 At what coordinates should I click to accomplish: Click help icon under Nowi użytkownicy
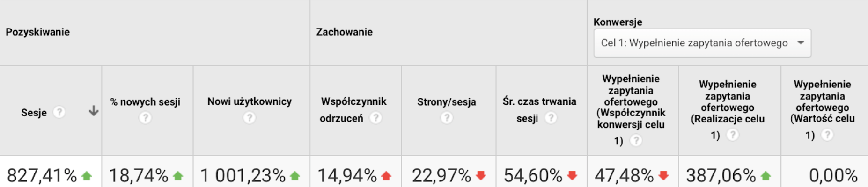250,118
